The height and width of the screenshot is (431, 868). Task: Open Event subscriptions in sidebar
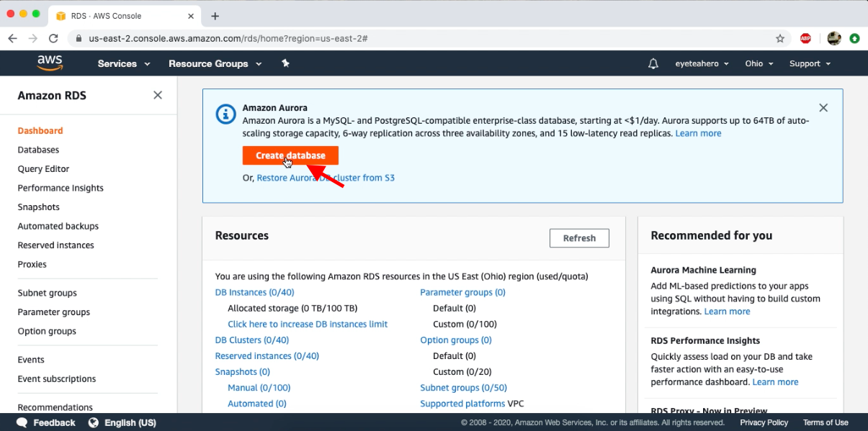tap(57, 378)
